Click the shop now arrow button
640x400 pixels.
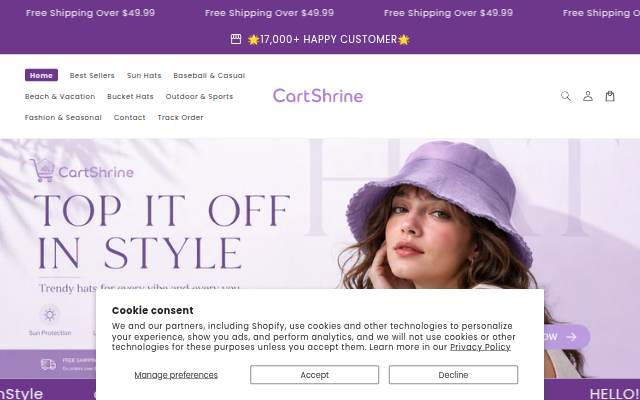(x=567, y=337)
